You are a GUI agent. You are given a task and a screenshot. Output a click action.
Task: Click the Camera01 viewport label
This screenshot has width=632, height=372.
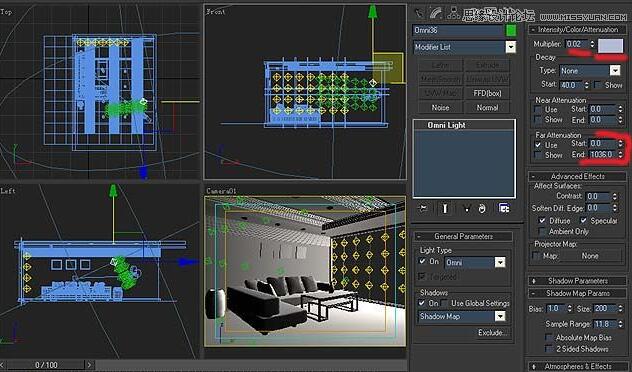pyautogui.click(x=221, y=191)
